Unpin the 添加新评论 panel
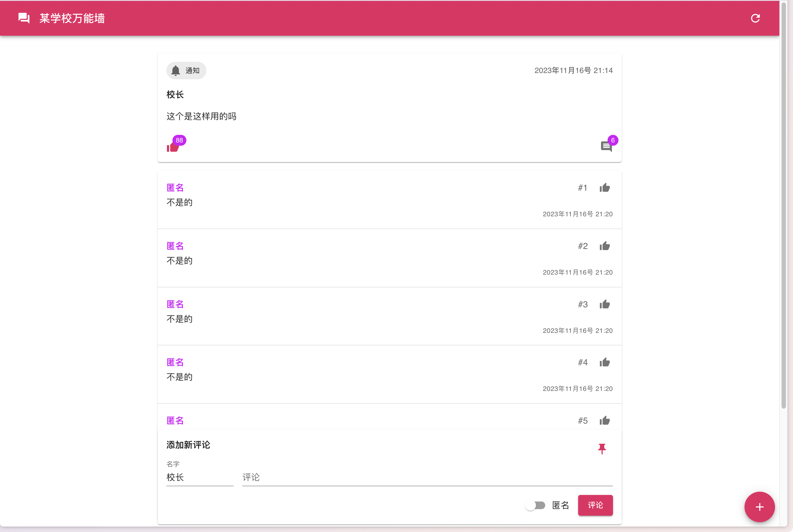Viewport: 793px width, 532px height. (602, 449)
